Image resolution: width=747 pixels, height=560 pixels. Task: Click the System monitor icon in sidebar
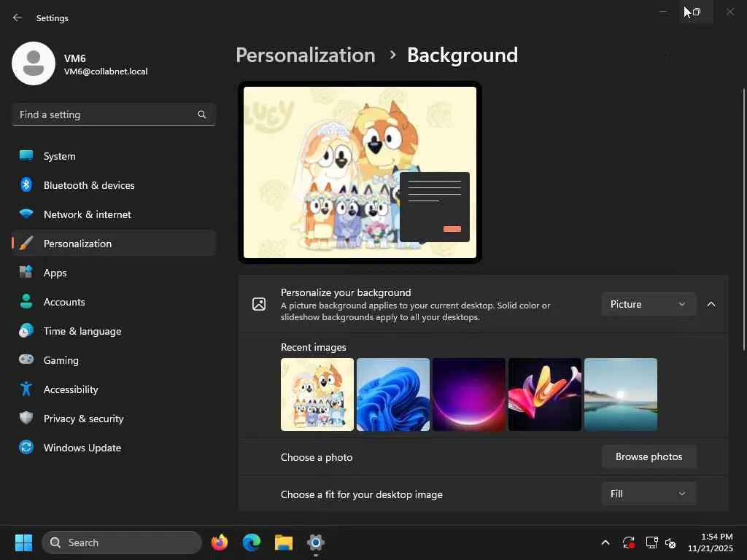click(26, 156)
